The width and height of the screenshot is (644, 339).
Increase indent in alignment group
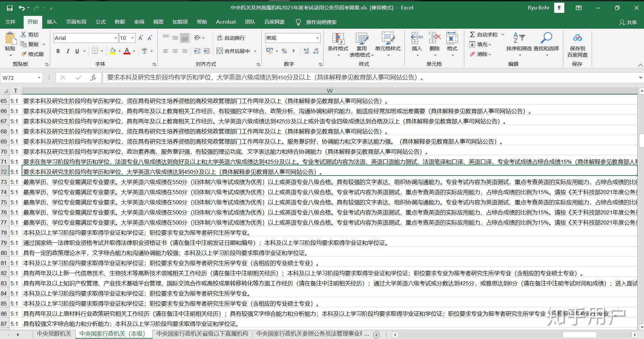point(207,51)
